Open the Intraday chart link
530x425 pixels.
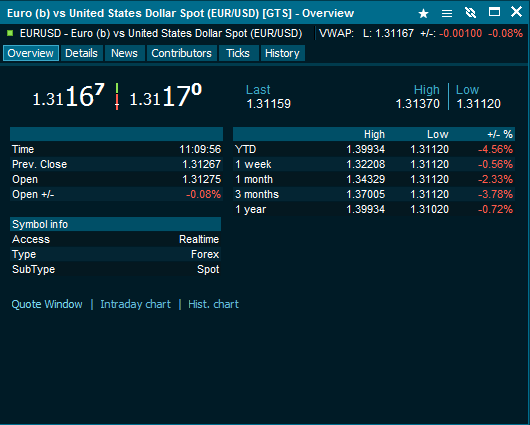pyautogui.click(x=136, y=304)
